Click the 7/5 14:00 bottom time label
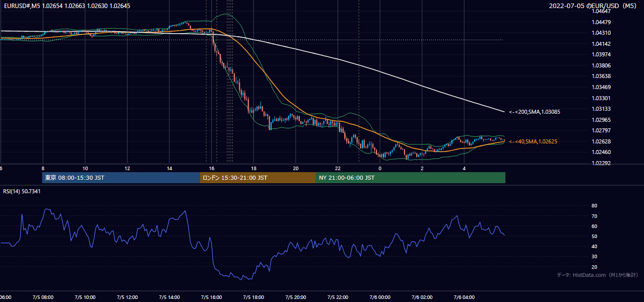Viewport: 644px width, 302px height. [169, 297]
